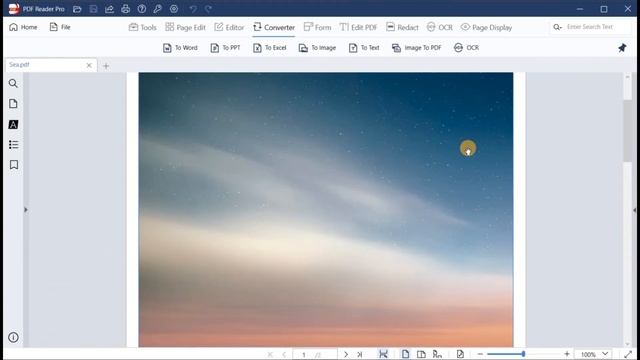Viewport: 640px width, 360px height.
Task: Open the OCR tab in main ribbon
Action: [440, 27]
